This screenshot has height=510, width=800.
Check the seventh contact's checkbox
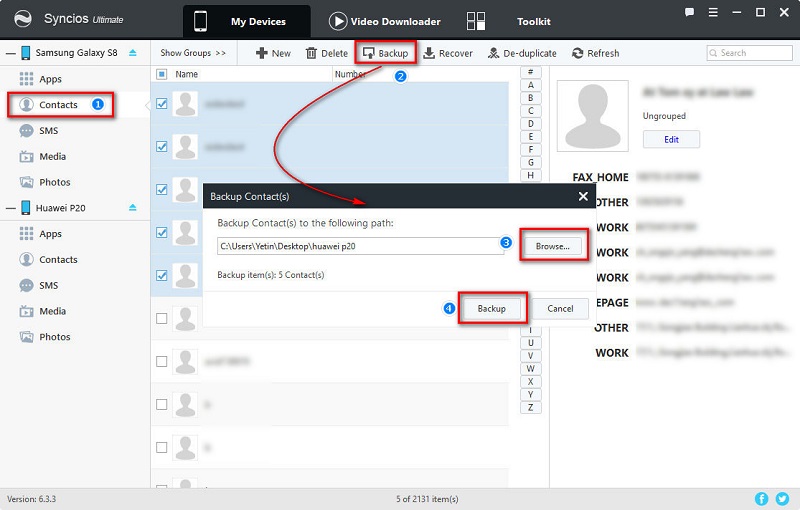point(162,362)
